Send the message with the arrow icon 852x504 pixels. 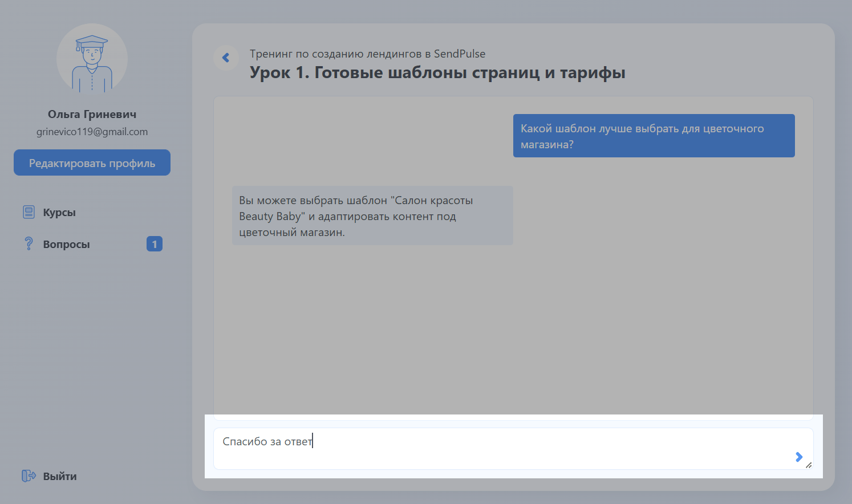coord(798,457)
